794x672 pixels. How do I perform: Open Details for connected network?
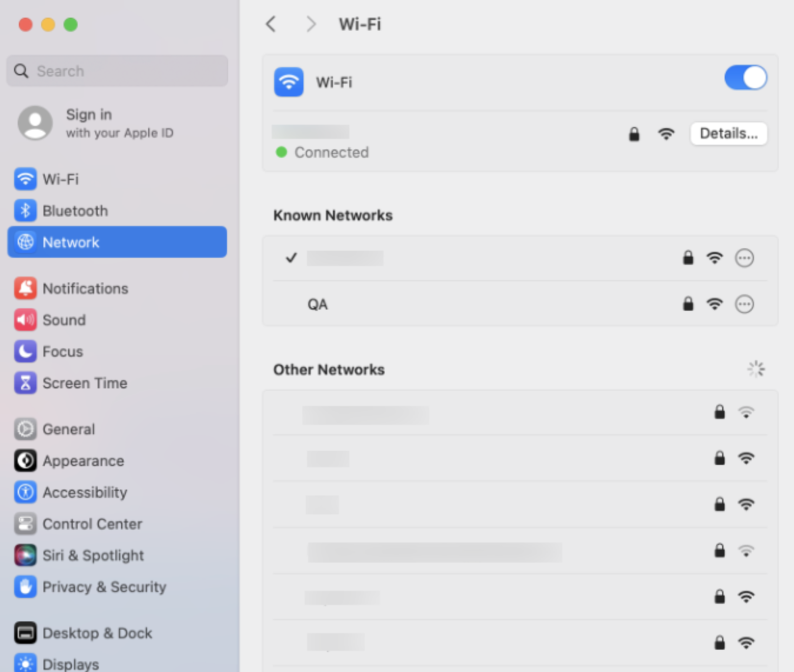[x=728, y=134]
